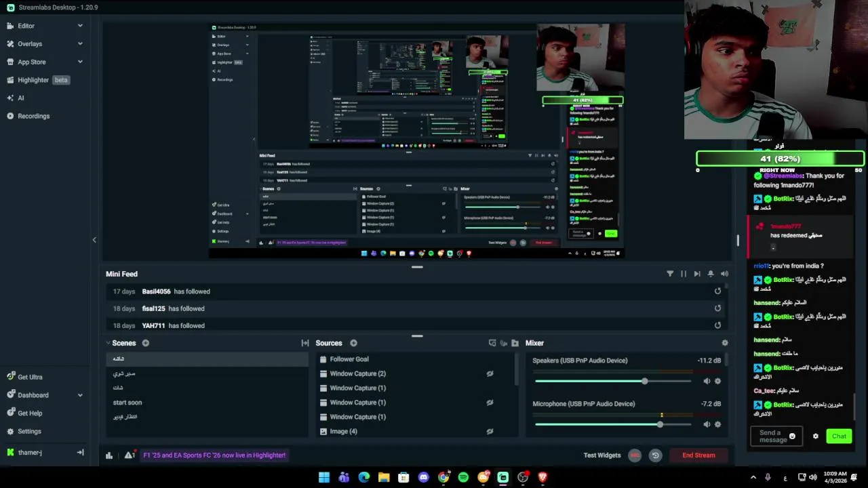Replay the fisal125 follow alert
This screenshot has width=868, height=488.
(x=717, y=308)
